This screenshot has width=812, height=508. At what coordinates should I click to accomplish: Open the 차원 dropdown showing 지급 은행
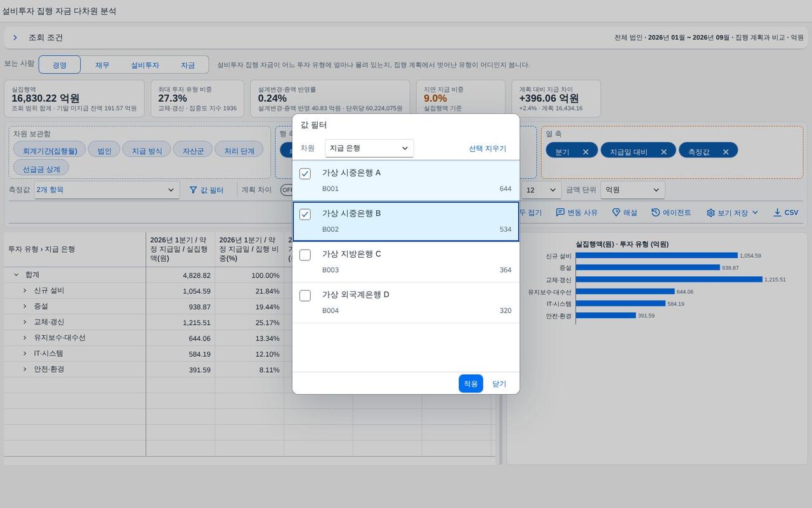pos(369,148)
